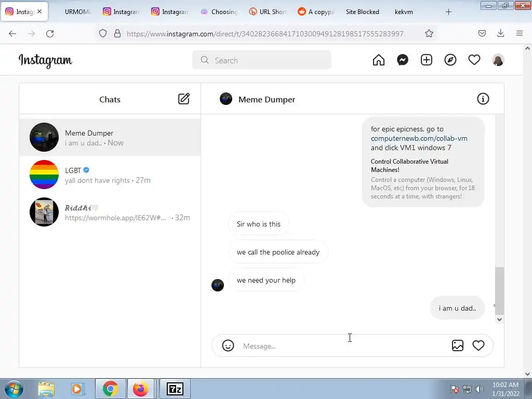This screenshot has height=399, width=532.
Task: Click the chat conversation scrollbar thumb
Action: (x=499, y=291)
